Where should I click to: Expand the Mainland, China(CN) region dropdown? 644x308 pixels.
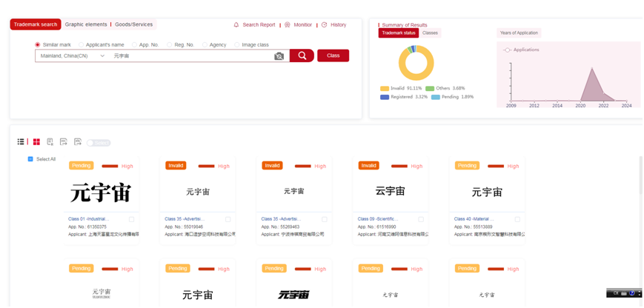[x=102, y=56]
